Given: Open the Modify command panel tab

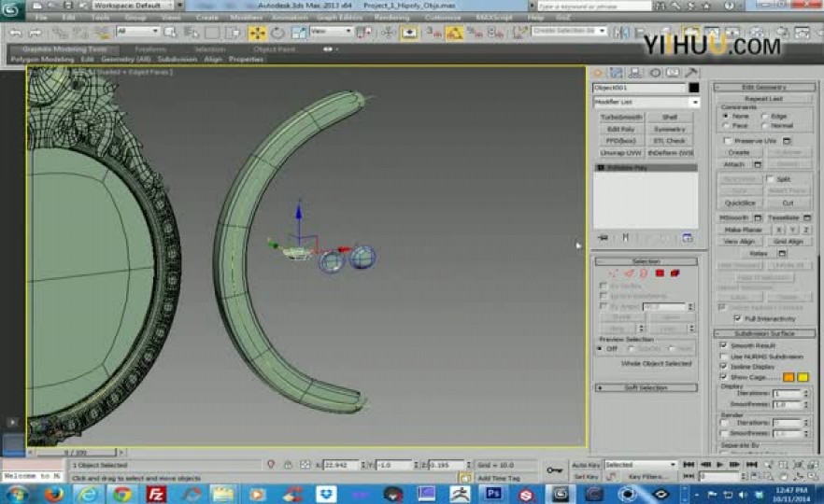Looking at the screenshot, I should coord(617,73).
